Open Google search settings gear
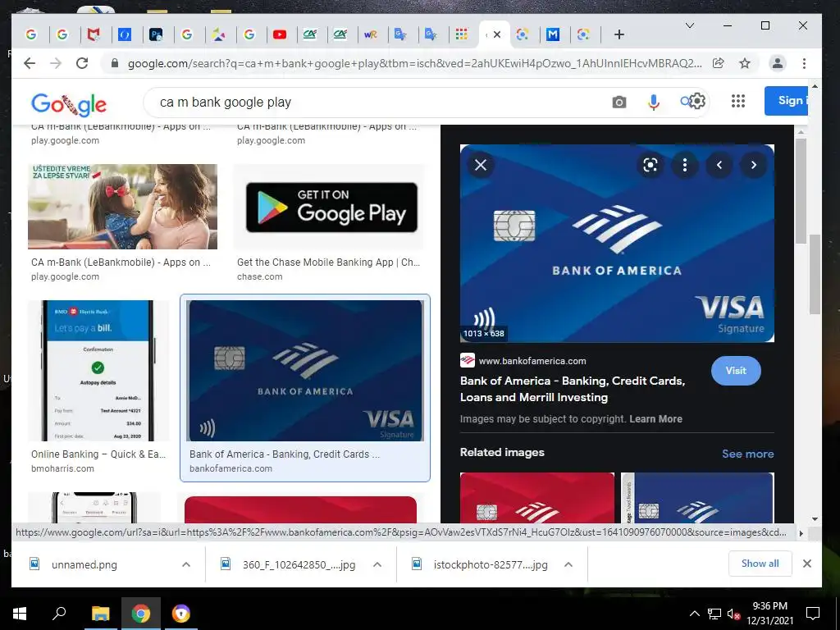 (697, 101)
